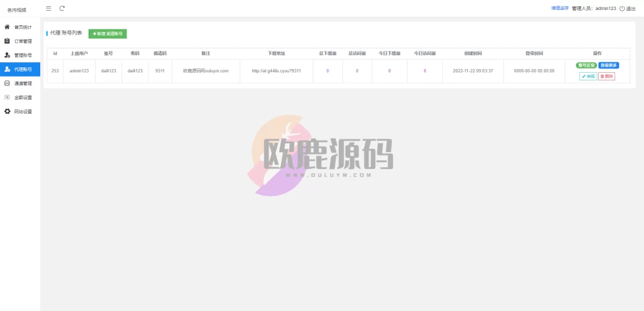Click the blue 查看更多 button
Image resolution: width=644 pixels, height=311 pixels.
pos(609,65)
